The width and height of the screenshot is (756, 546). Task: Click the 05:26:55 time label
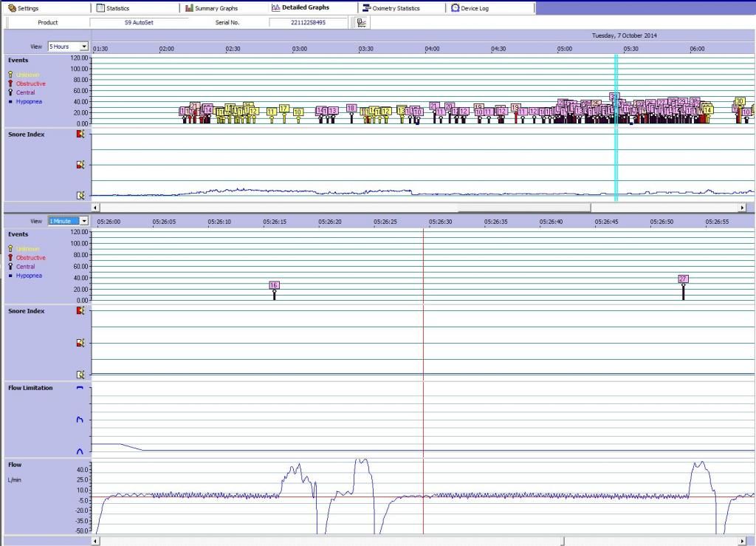click(717, 222)
